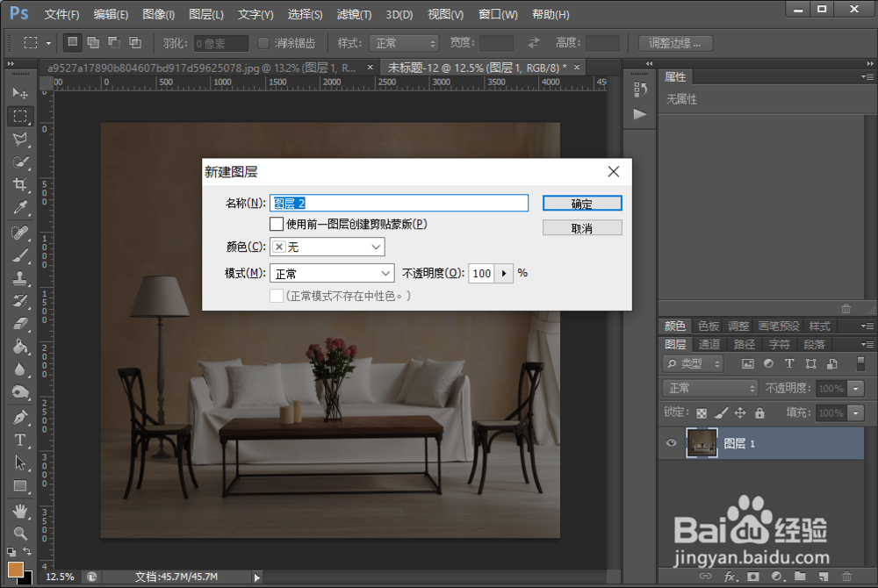Open the 颜色 dropdown in dialog
Viewport: 878px width, 588px height.
pos(327,247)
